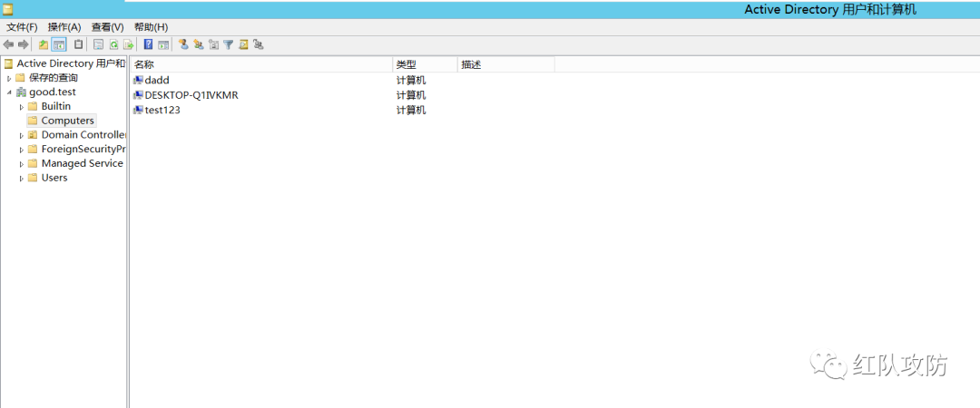Collapse the good.test domain node arrow
980x408 pixels.
click(9, 92)
